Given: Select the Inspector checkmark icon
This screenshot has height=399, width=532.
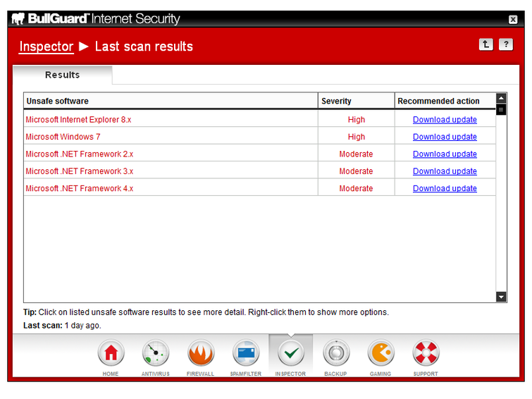Looking at the screenshot, I should pos(290,352).
